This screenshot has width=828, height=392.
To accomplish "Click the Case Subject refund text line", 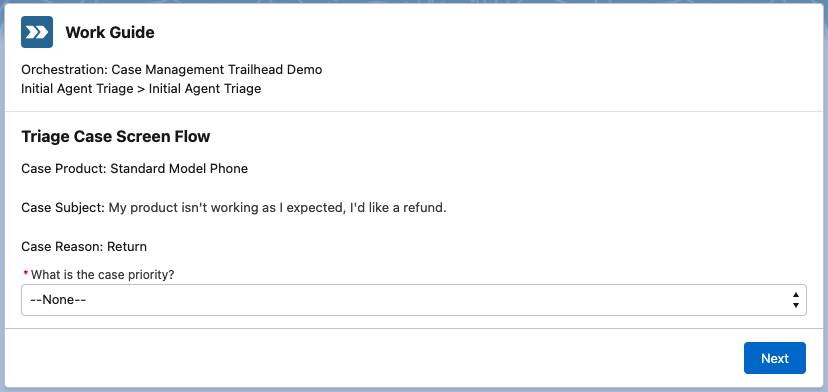I will [234, 208].
